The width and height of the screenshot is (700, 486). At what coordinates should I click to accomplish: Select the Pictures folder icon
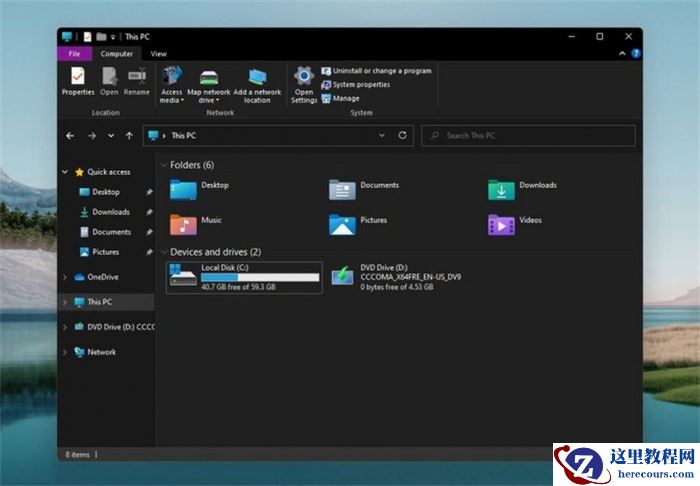[342, 224]
